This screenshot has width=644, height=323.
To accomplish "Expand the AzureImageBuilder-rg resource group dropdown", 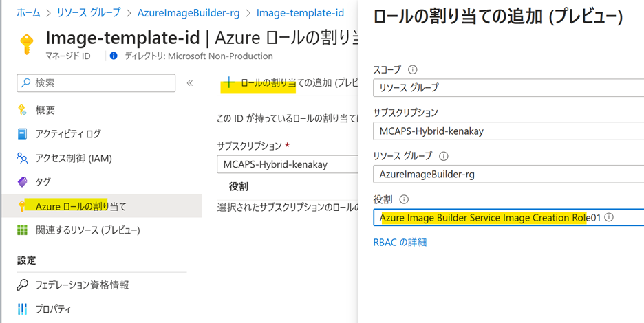I will click(x=508, y=175).
